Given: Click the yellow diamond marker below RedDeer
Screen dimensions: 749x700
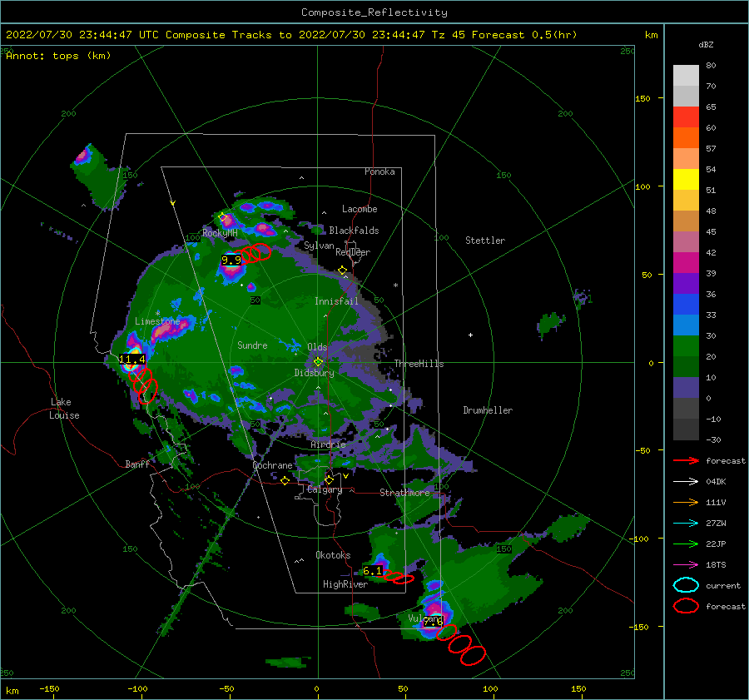Looking at the screenshot, I should (x=343, y=271).
